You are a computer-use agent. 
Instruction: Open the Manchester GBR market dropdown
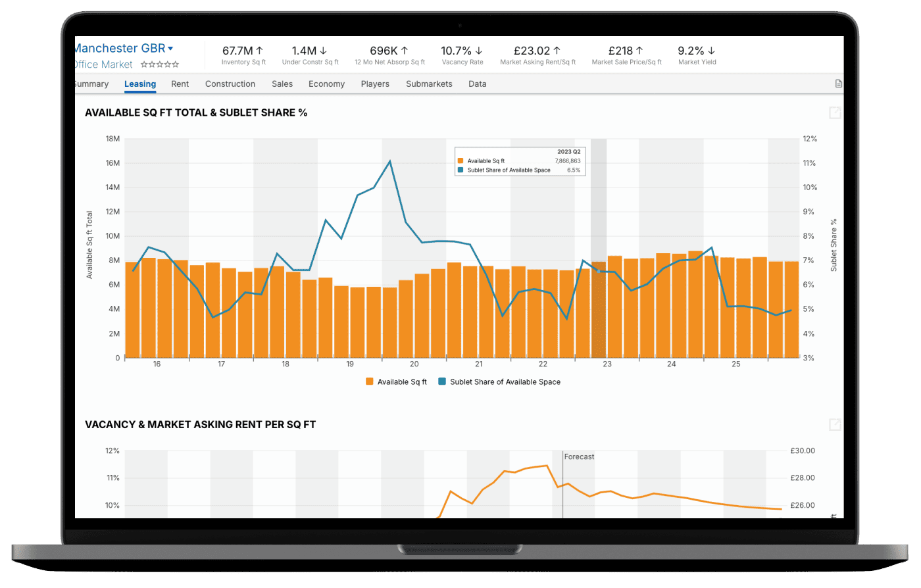coord(170,49)
